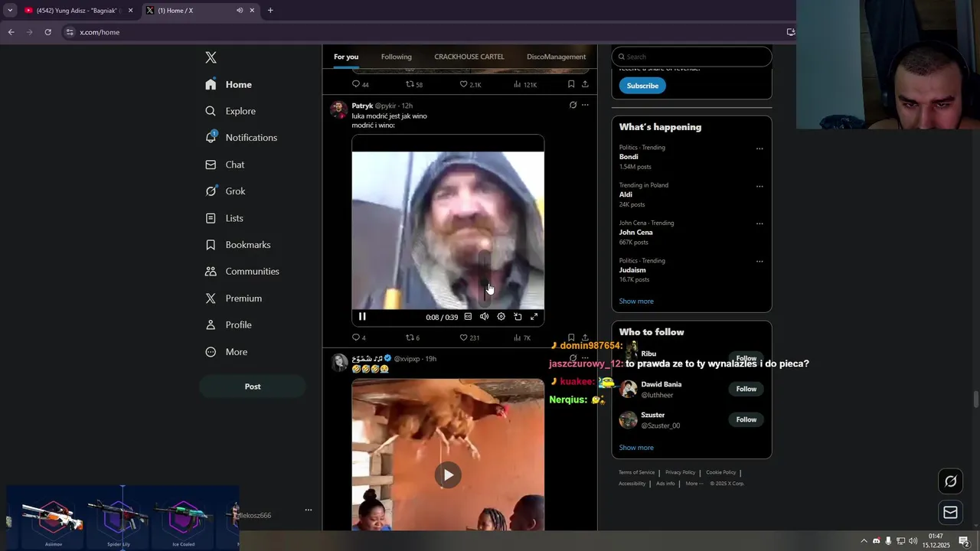Image resolution: width=980 pixels, height=551 pixels.
Task: Open the Aldi trending topic
Action: 626,194
